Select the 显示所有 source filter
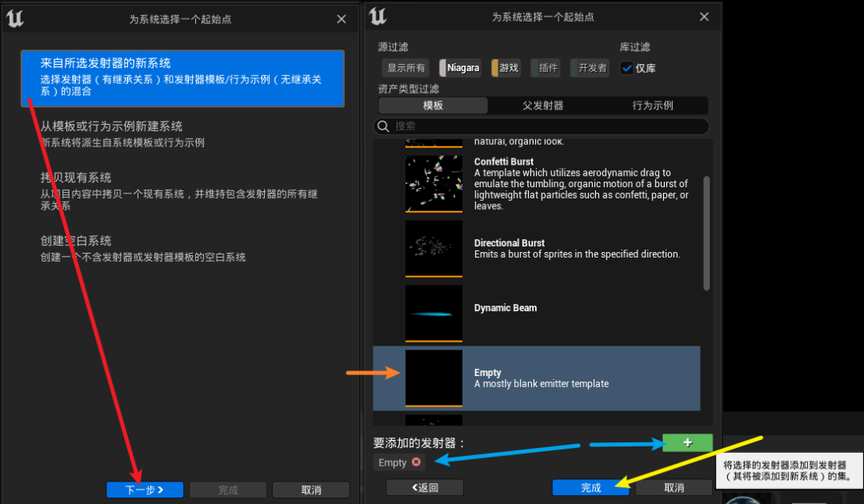This screenshot has width=864, height=504. point(405,68)
